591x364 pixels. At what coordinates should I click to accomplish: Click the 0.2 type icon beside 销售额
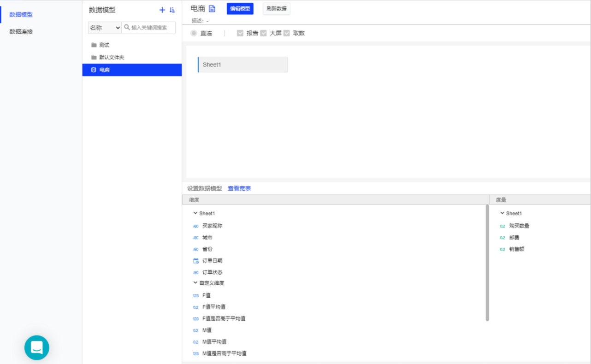tap(503, 249)
